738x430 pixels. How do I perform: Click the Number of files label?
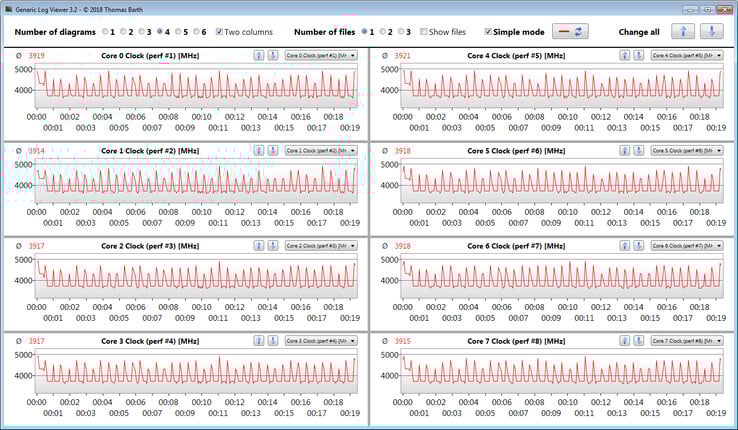click(x=324, y=32)
